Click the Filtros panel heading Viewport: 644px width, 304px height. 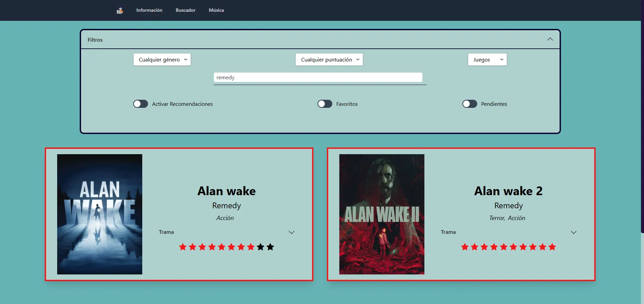tap(95, 40)
